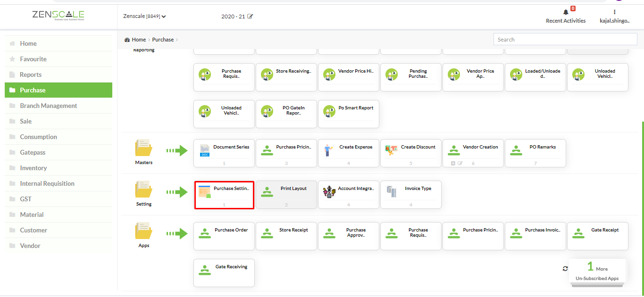Open Vendor in the sidebar
644x297 pixels.
[59, 246]
